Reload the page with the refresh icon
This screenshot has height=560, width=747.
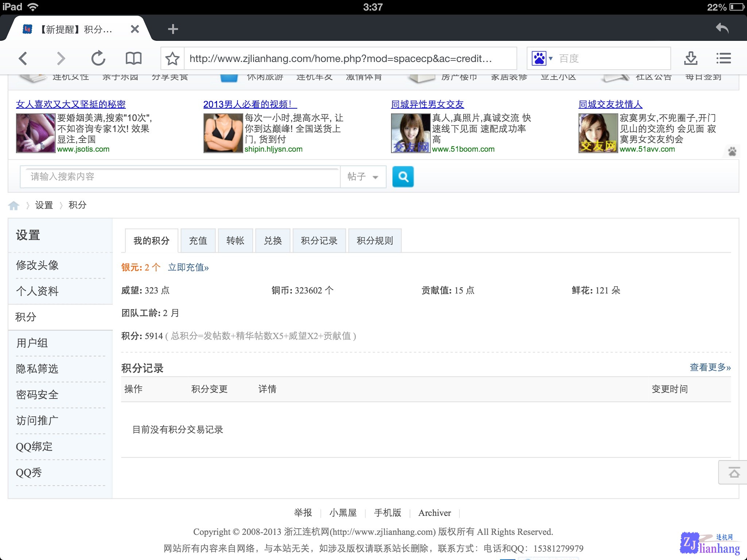click(98, 58)
